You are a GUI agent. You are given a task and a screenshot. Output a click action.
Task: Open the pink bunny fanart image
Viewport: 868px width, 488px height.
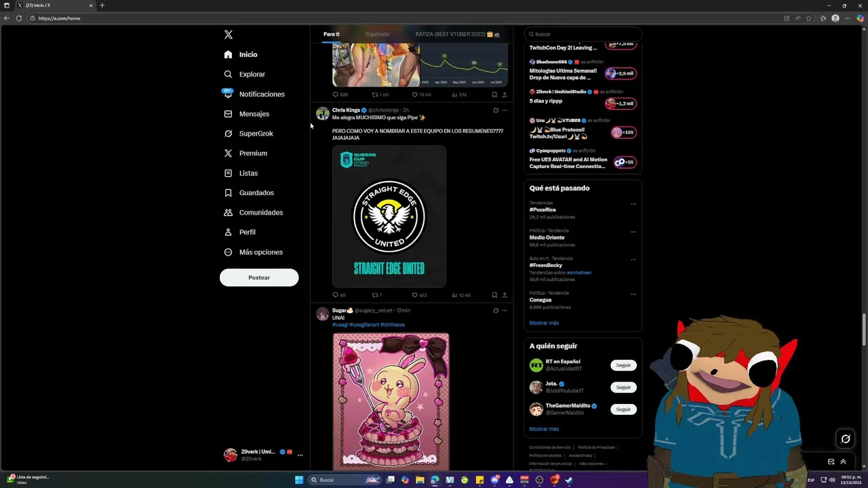tap(391, 401)
